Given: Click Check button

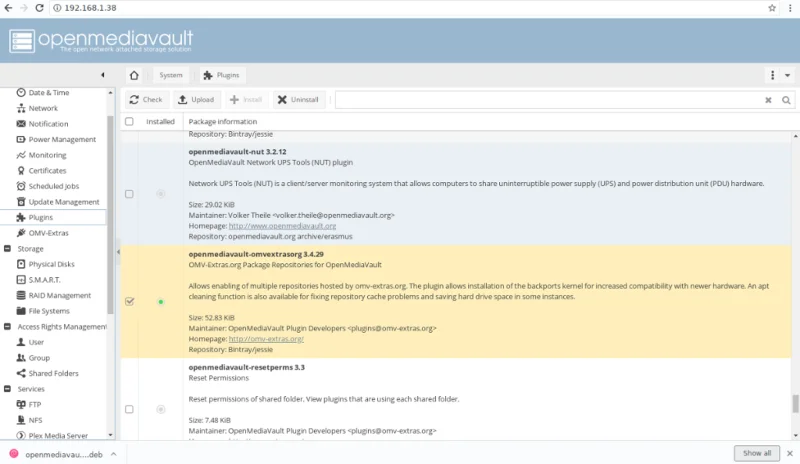Looking at the screenshot, I should 146,100.
